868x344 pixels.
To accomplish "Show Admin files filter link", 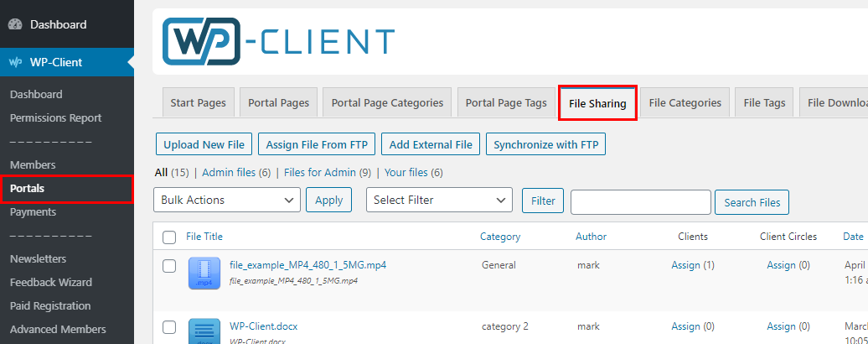I will click(x=229, y=173).
